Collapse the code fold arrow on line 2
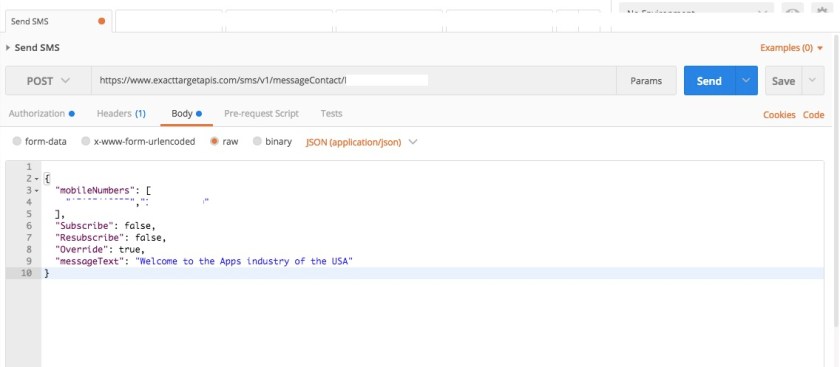 click(36, 178)
